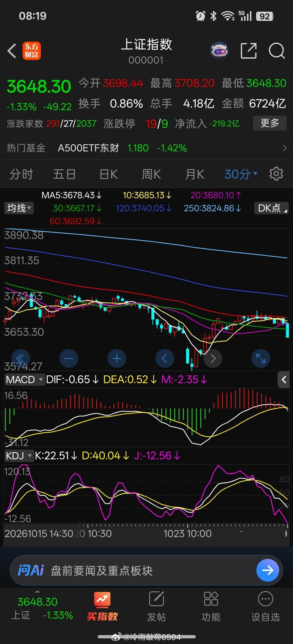
Task: Tap 设自选 add to watchlist
Action: (265, 607)
